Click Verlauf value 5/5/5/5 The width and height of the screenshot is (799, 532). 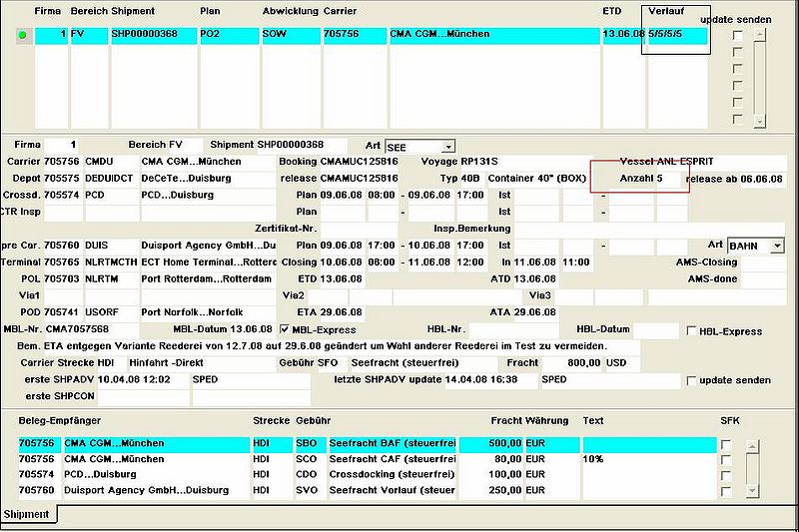678,34
